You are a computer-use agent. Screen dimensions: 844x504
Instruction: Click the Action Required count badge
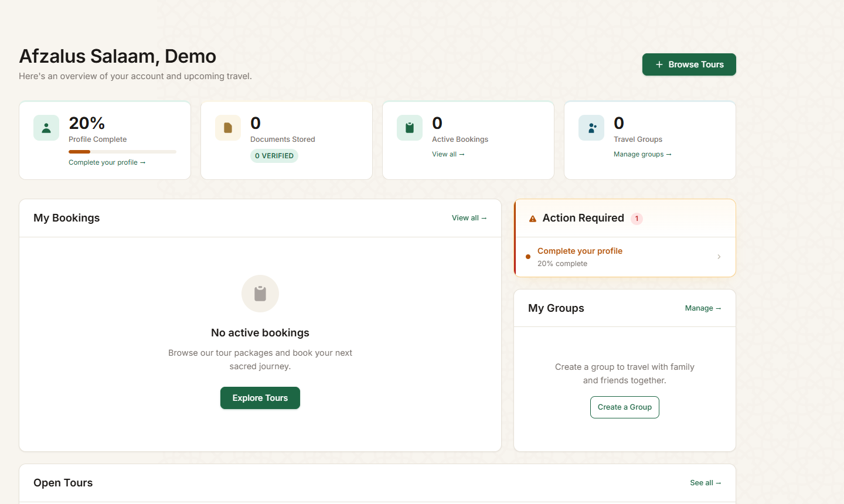637,219
